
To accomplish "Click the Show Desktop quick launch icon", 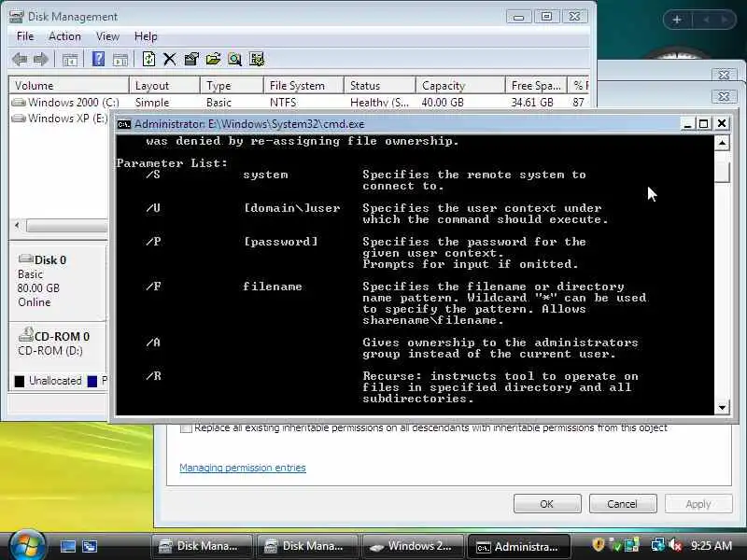I will tap(67, 546).
